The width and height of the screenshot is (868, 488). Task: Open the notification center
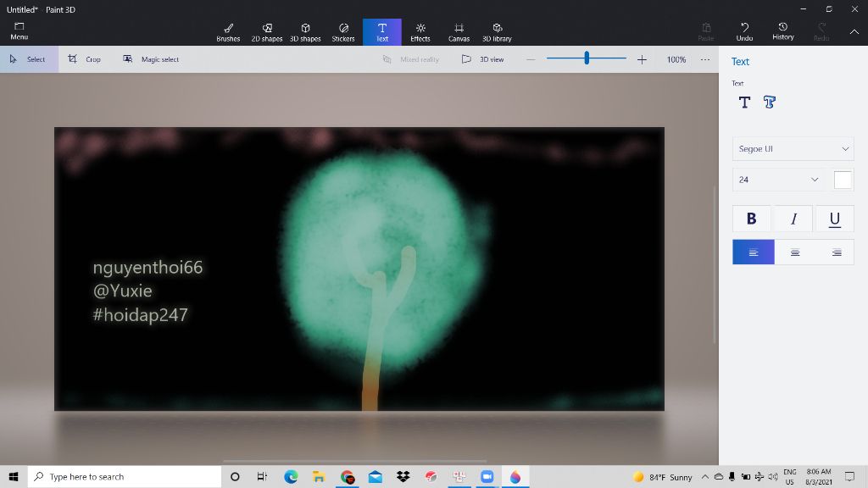pos(849,476)
